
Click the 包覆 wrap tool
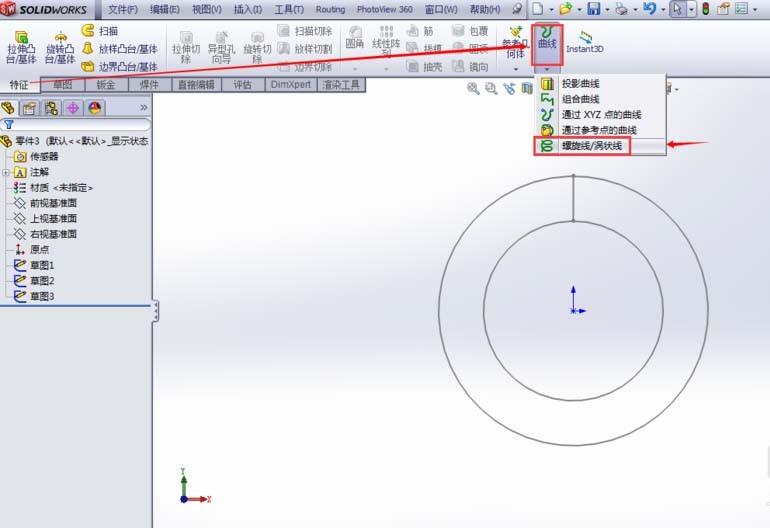(x=470, y=31)
